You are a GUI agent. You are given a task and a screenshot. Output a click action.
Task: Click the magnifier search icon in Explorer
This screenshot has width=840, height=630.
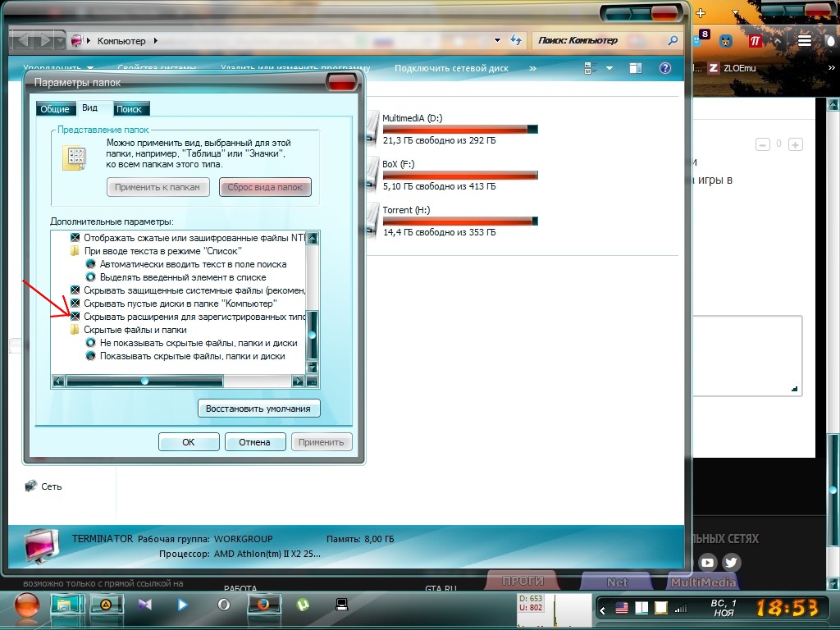point(673,40)
